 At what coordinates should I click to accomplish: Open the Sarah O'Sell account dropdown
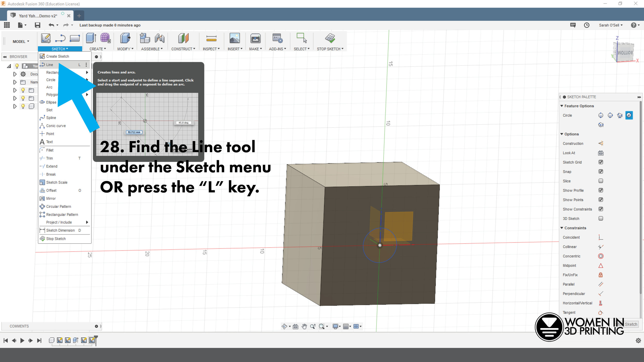tap(611, 25)
